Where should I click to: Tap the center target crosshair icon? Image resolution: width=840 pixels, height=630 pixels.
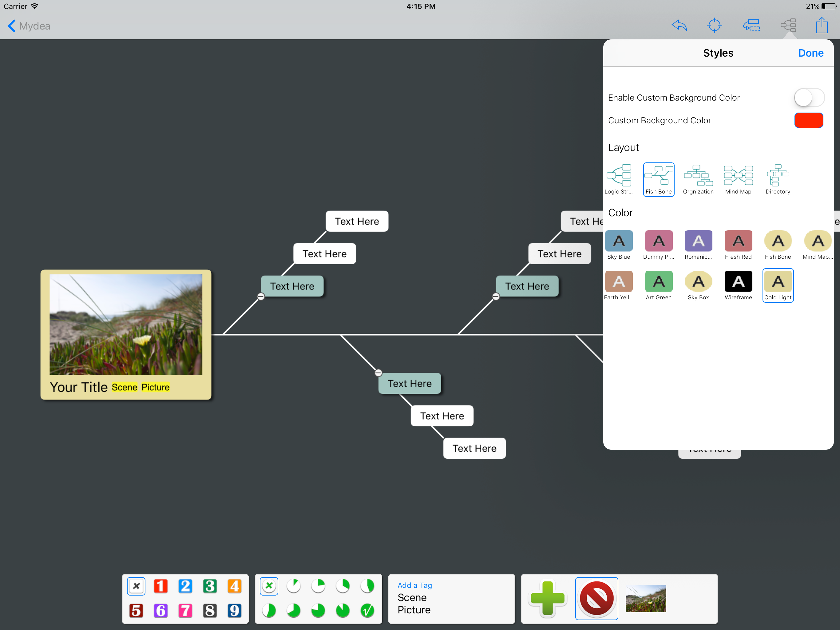(x=714, y=26)
